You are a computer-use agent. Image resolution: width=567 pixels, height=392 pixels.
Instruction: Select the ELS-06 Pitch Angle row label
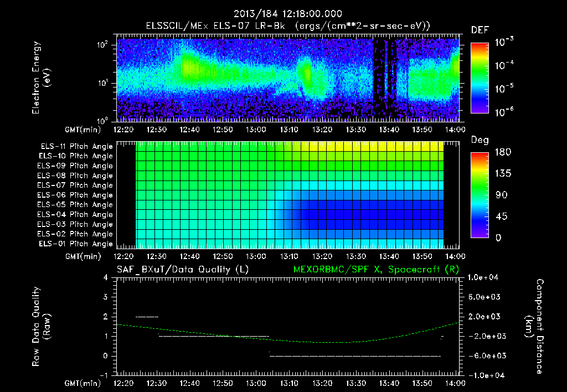click(75, 195)
